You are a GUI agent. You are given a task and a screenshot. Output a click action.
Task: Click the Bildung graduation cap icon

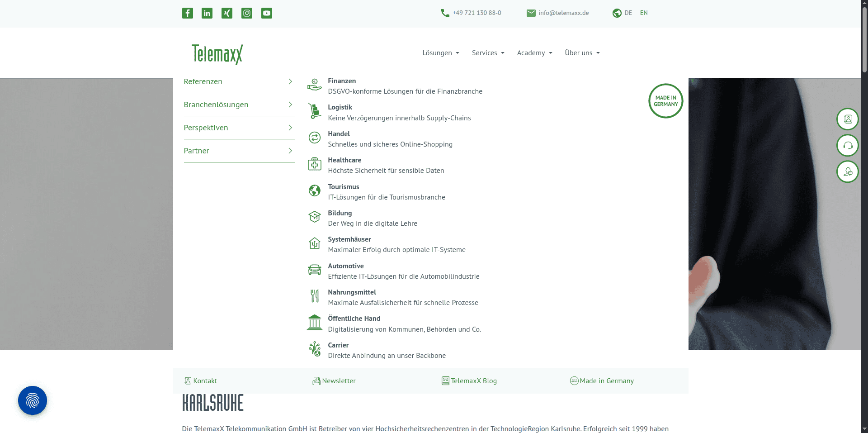pyautogui.click(x=315, y=217)
